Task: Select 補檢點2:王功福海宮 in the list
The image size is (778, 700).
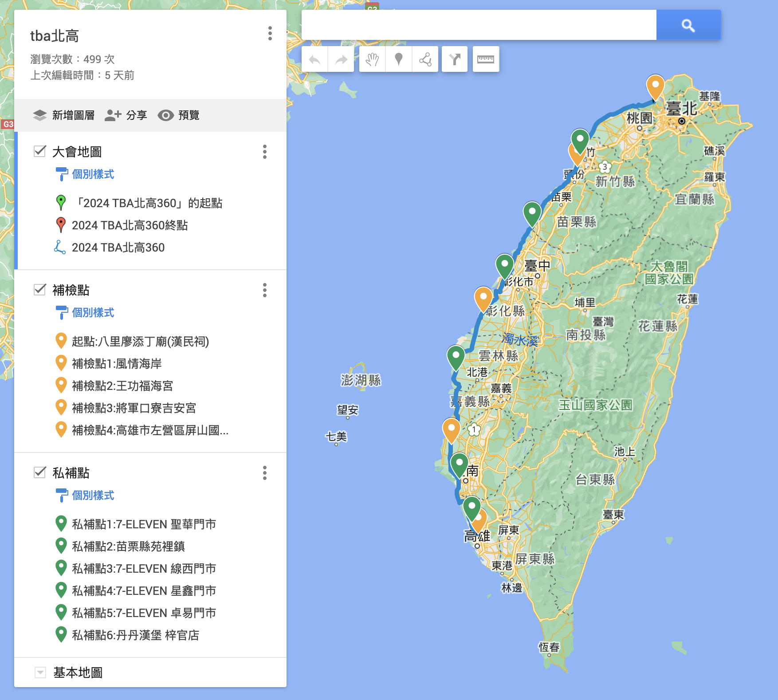Action: 122,386
